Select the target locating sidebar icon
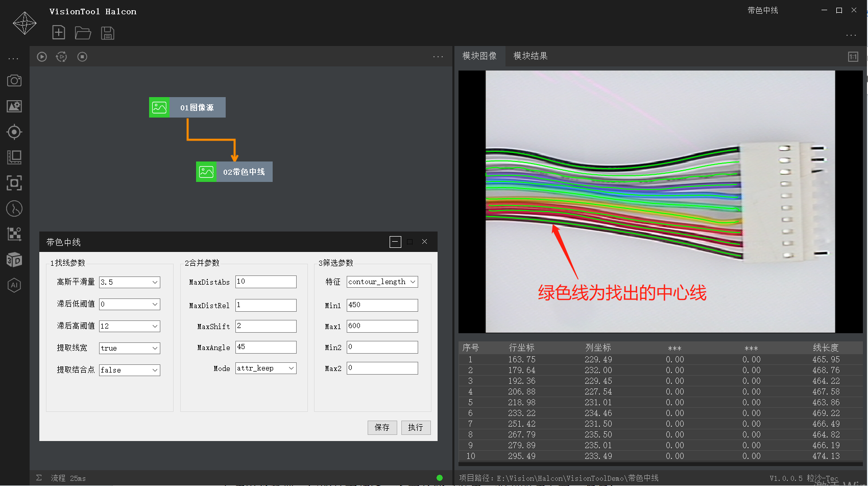868x486 pixels. tap(14, 132)
